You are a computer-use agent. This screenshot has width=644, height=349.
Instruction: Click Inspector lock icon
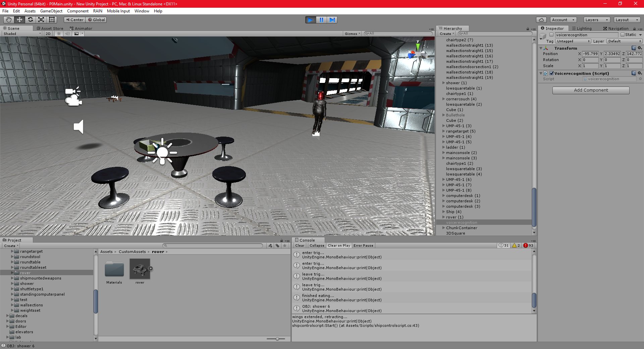(x=635, y=29)
